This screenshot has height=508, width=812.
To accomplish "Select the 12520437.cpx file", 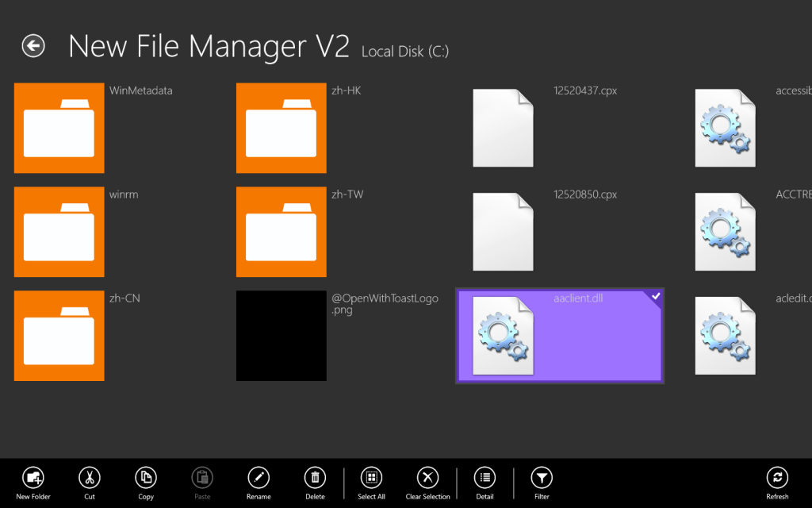I will tap(504, 128).
